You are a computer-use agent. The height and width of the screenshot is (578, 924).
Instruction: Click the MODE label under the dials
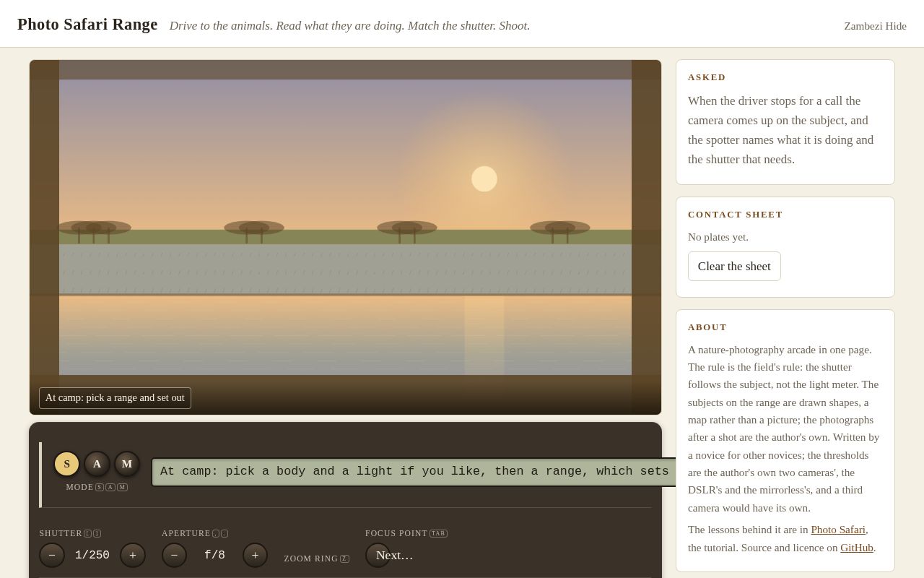(79, 487)
